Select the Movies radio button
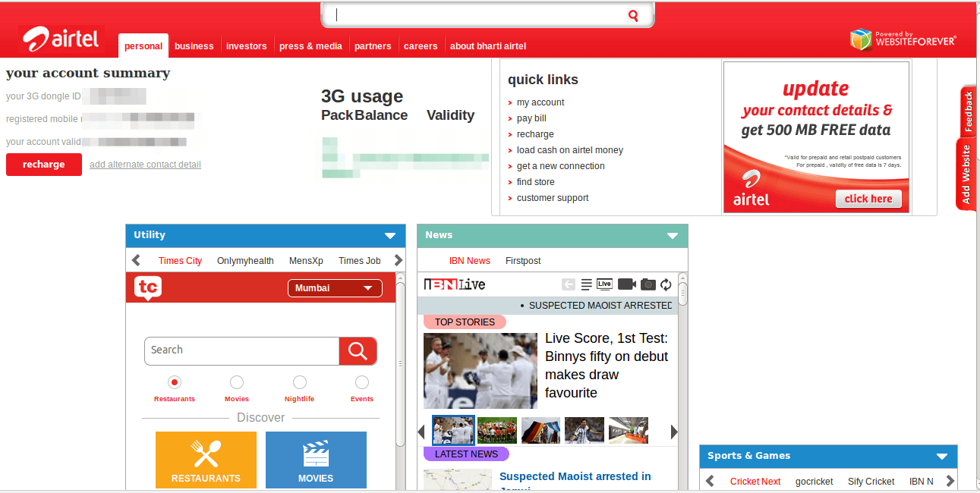The width and height of the screenshot is (980, 493). click(237, 382)
